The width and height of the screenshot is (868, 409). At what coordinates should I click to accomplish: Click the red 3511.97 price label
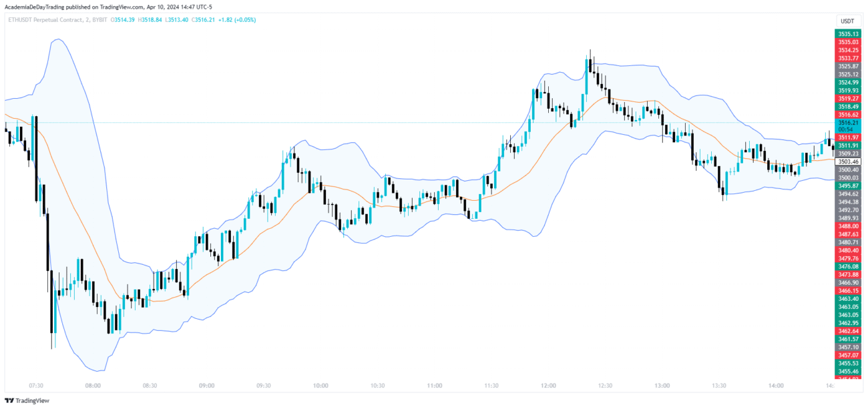(847, 137)
